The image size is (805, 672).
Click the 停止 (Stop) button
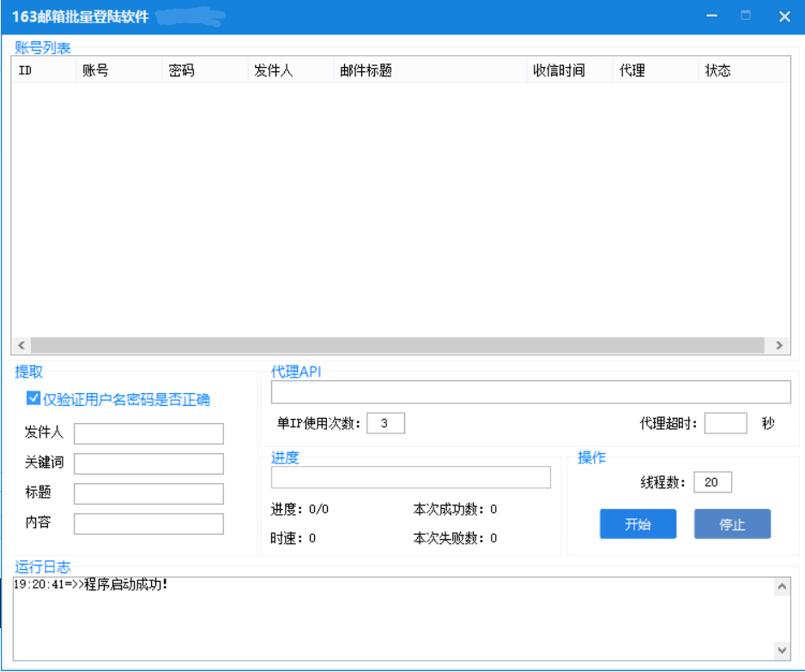pyautogui.click(x=732, y=524)
